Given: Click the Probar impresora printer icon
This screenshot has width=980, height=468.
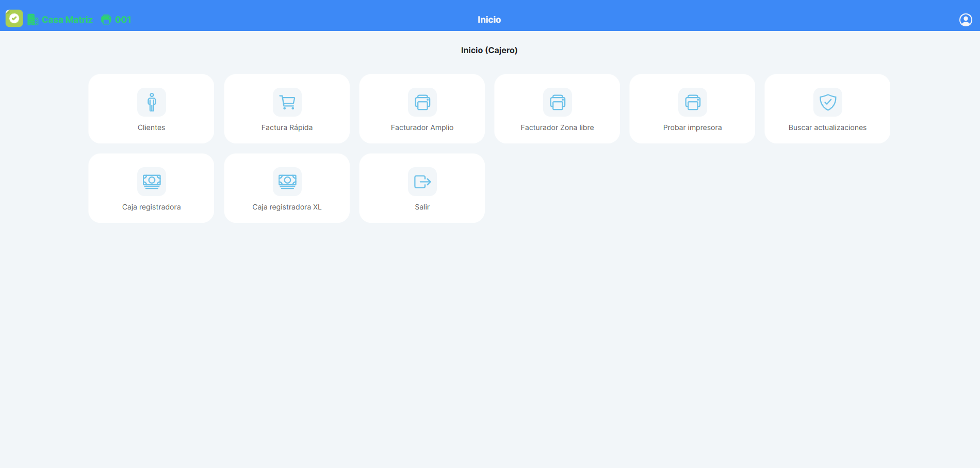Looking at the screenshot, I should click(x=693, y=102).
